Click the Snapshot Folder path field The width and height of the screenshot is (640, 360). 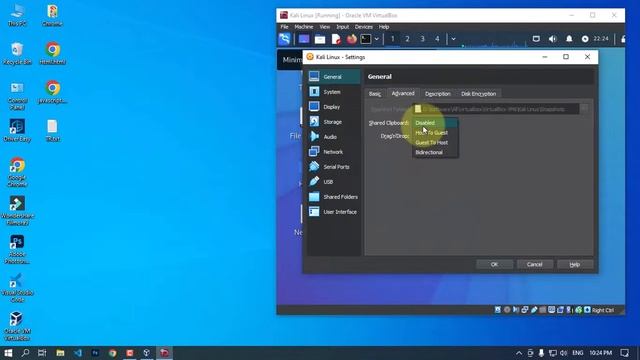[496, 109]
